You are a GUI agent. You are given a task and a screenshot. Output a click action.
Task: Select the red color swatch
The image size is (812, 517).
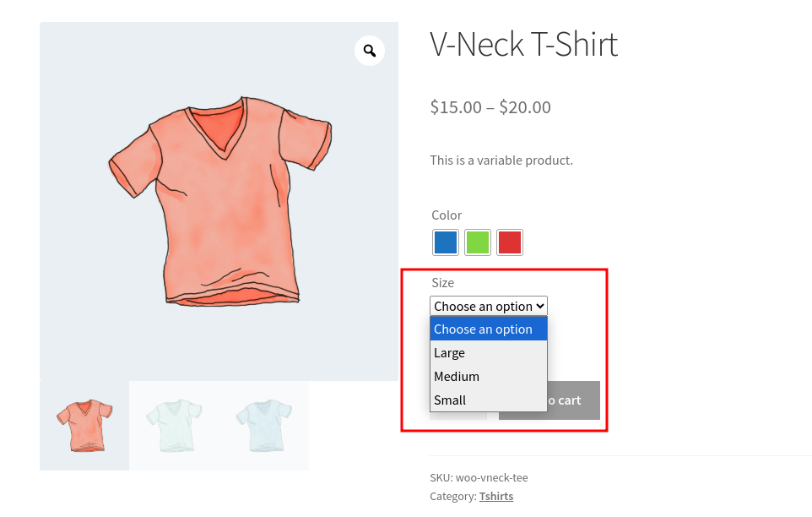click(510, 242)
